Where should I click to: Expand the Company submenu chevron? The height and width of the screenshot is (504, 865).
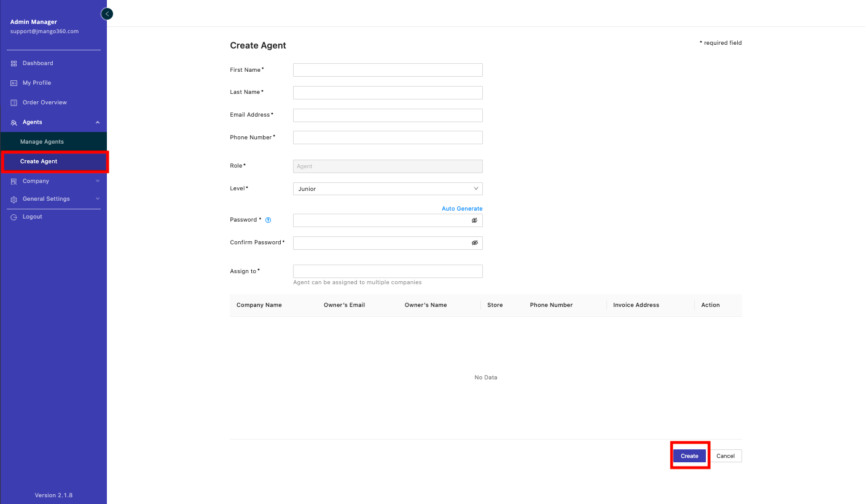98,181
